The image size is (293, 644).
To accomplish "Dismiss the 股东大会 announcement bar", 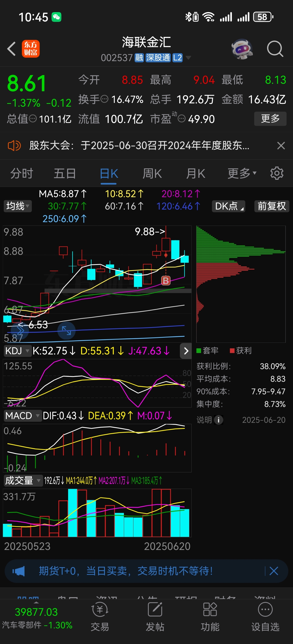I will point(281,146).
